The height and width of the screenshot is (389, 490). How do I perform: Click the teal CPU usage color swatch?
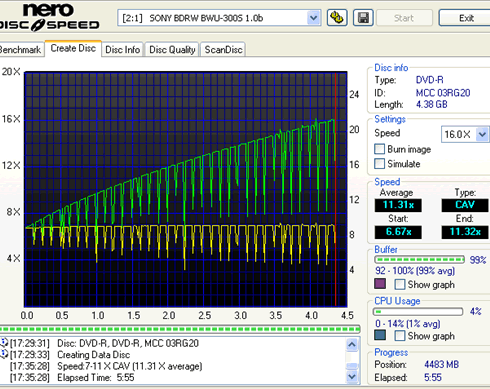pos(380,335)
